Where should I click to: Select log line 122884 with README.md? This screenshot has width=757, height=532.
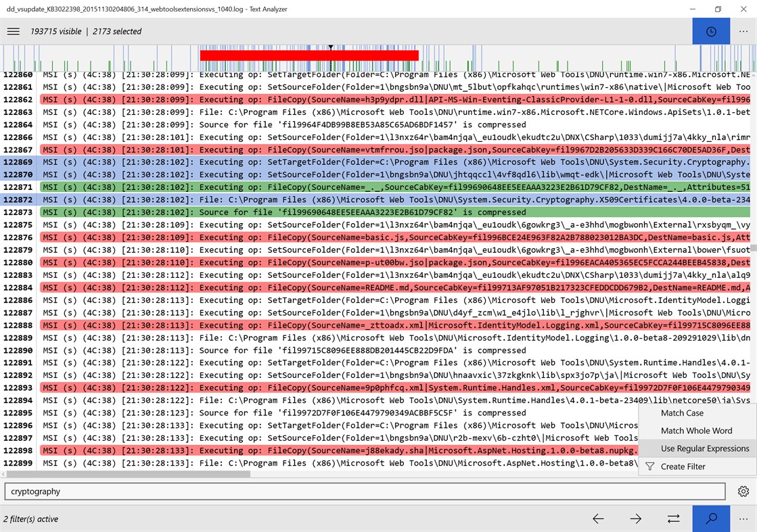pos(377,287)
